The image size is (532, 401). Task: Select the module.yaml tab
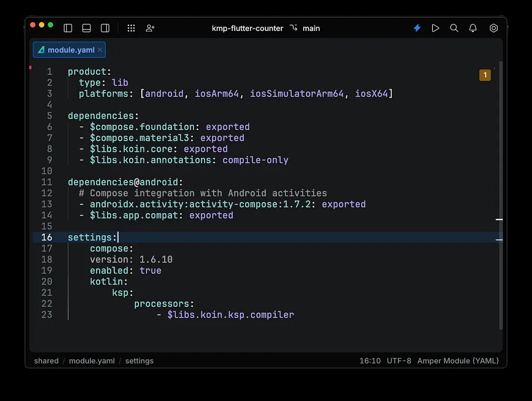[x=69, y=50]
